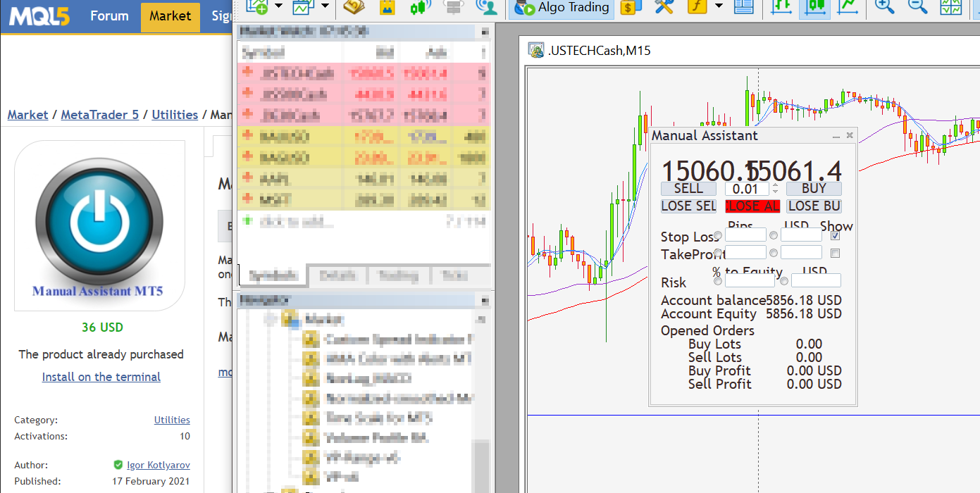This screenshot has width=980, height=493.
Task: Click the lot size stepper arrows
Action: pos(776,188)
